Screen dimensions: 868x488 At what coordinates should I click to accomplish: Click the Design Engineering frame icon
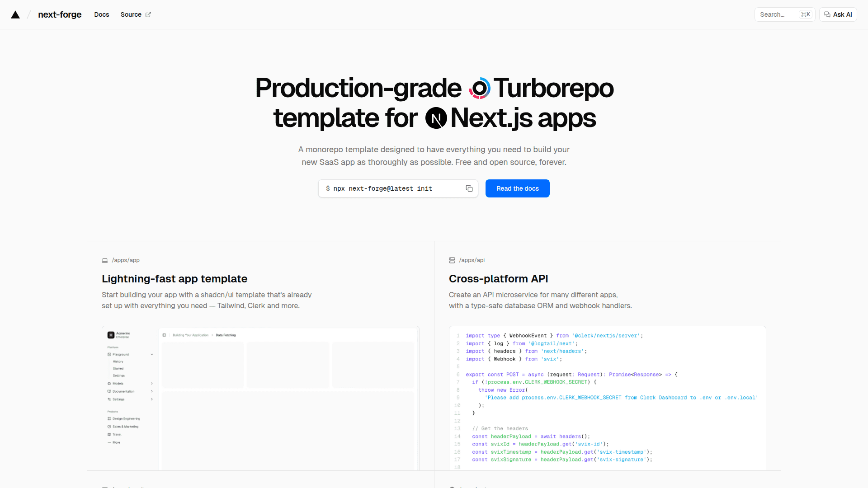(109, 419)
